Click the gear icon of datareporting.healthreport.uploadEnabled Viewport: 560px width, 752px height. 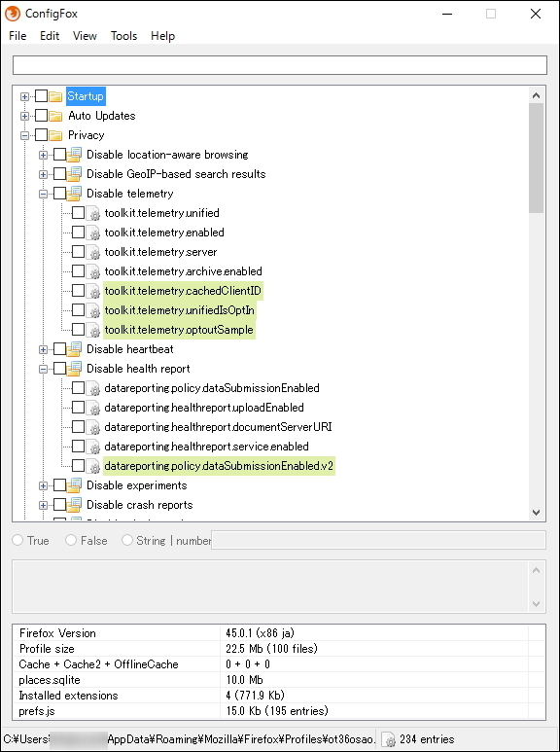[x=93, y=408]
